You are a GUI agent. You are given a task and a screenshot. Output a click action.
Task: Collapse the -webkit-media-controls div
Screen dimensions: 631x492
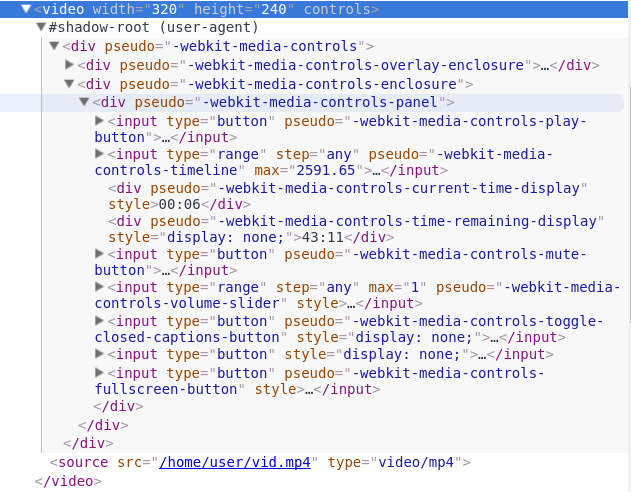point(54,47)
